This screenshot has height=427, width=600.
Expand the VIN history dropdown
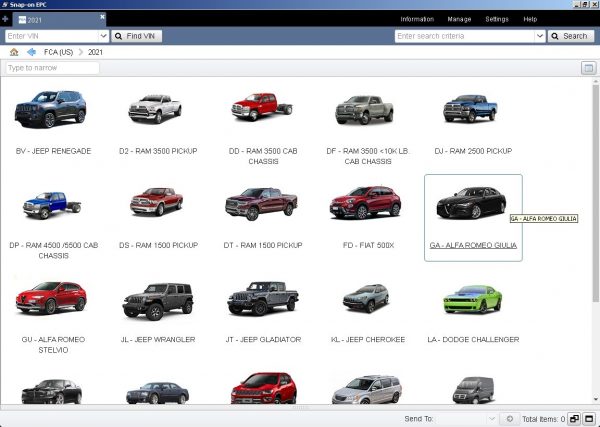(104, 36)
